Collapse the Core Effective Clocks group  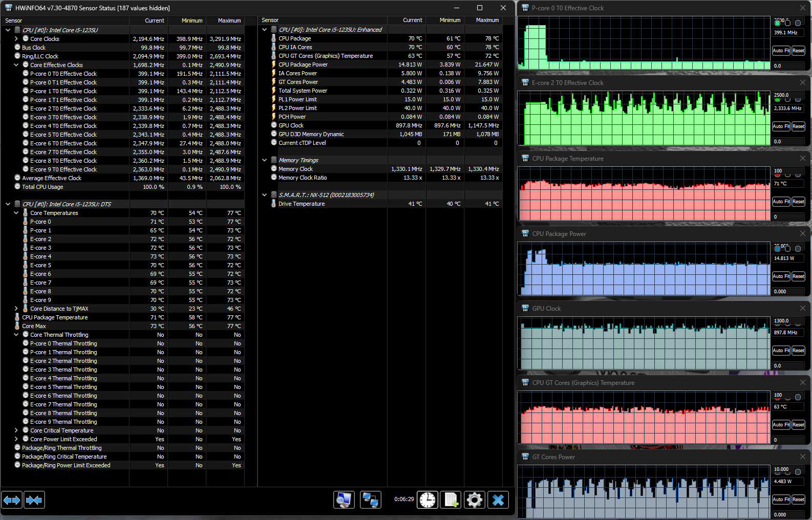(16, 65)
